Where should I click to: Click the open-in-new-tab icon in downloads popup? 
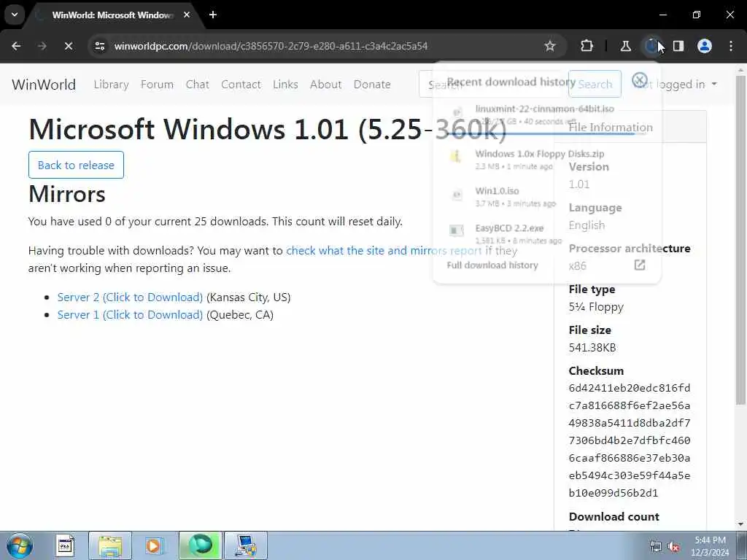639,265
